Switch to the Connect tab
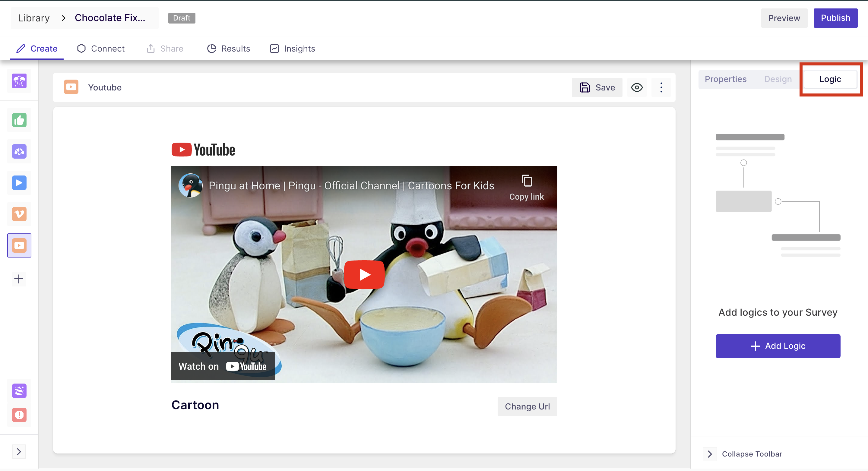The height and width of the screenshot is (471, 868). point(101,49)
